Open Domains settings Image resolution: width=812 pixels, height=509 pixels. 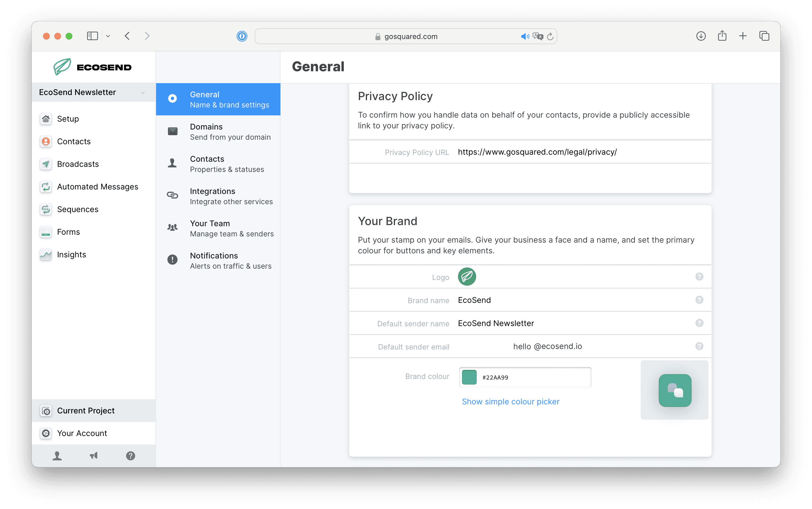(218, 131)
